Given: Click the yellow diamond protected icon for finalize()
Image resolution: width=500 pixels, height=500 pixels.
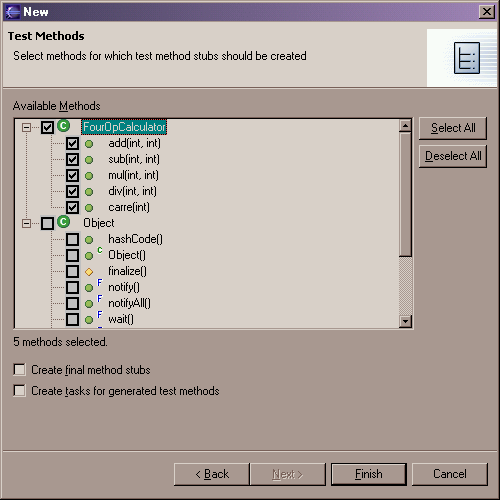Looking at the screenshot, I should click(x=89, y=272).
